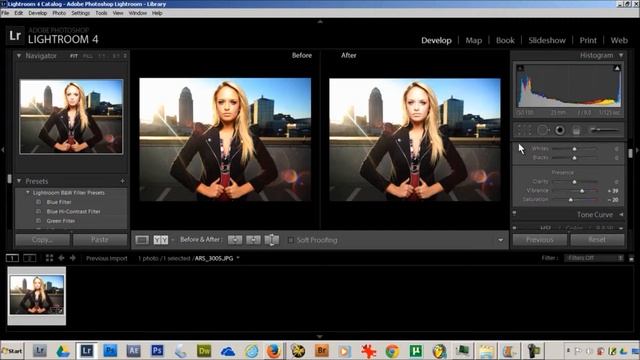The image size is (640, 360).
Task: Open Adobe Bridge from taskbar
Action: tap(322, 351)
